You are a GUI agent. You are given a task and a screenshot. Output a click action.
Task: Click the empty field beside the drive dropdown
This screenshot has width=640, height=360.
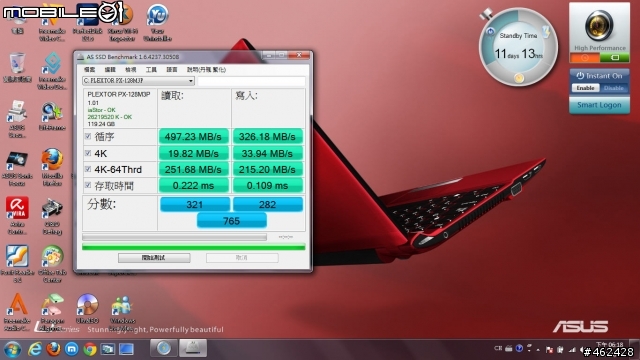[251, 81]
